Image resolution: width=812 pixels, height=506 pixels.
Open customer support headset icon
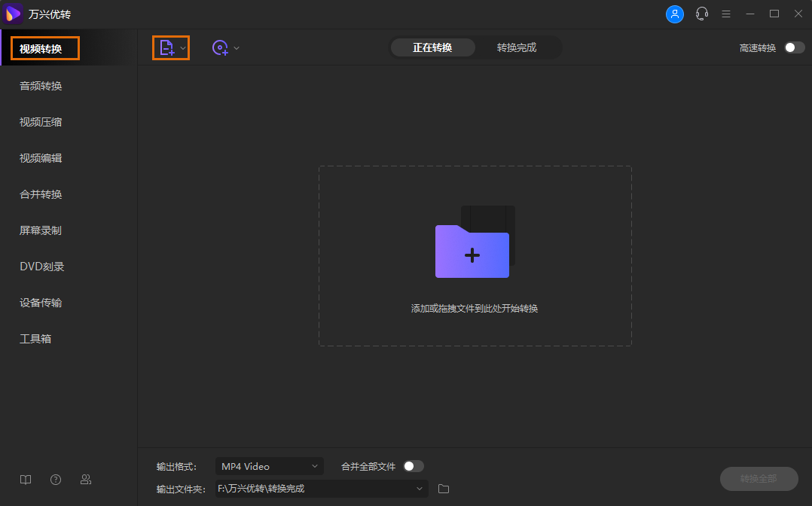point(701,14)
